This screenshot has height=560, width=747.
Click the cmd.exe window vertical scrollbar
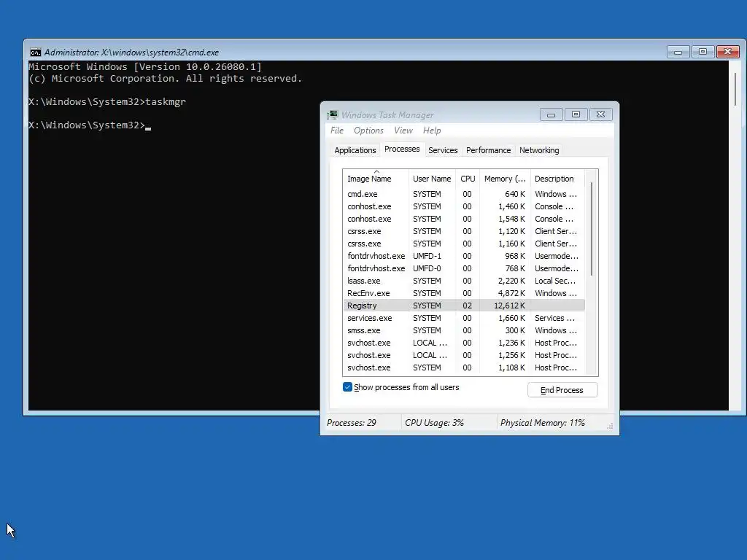click(735, 88)
